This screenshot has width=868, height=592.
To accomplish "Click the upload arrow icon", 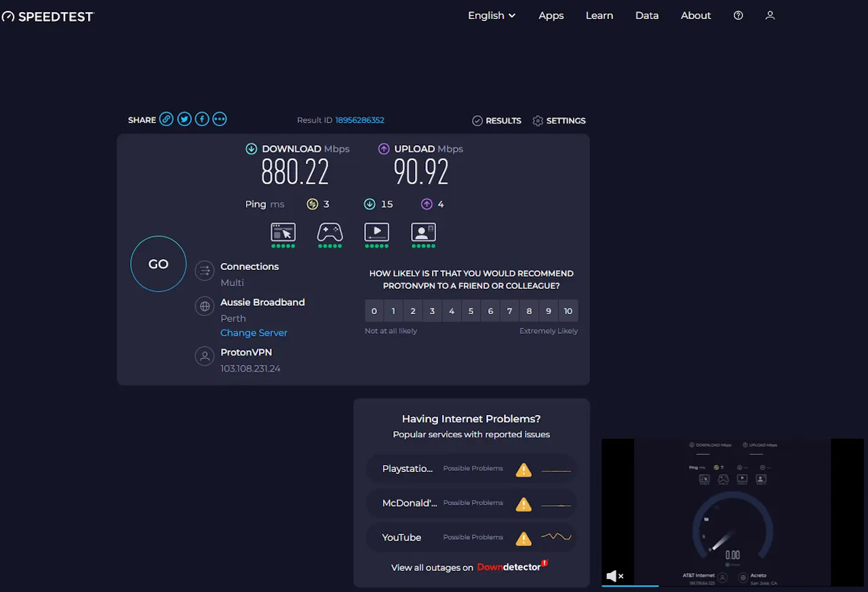I will click(x=384, y=149).
